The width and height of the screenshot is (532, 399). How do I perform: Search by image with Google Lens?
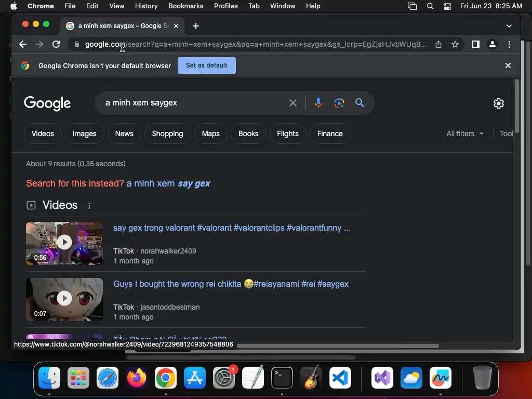(339, 103)
